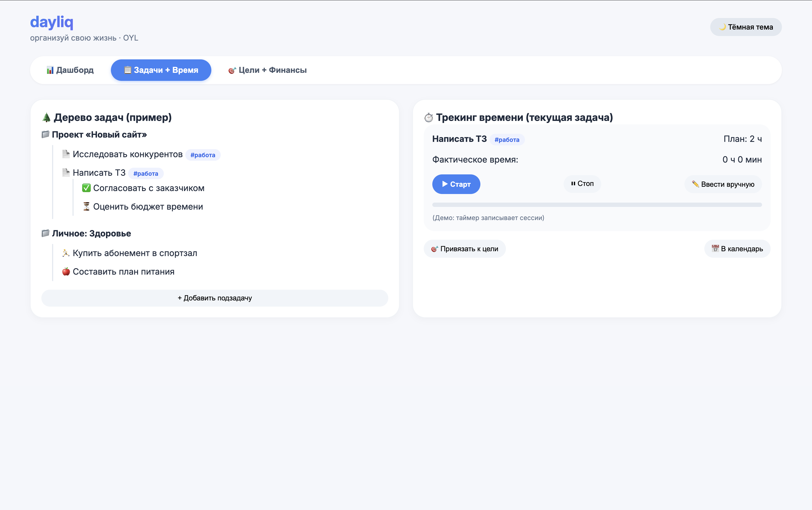This screenshot has width=812, height=510.
Task: Click the tree icon next to «Дерево задач»
Action: coord(47,117)
